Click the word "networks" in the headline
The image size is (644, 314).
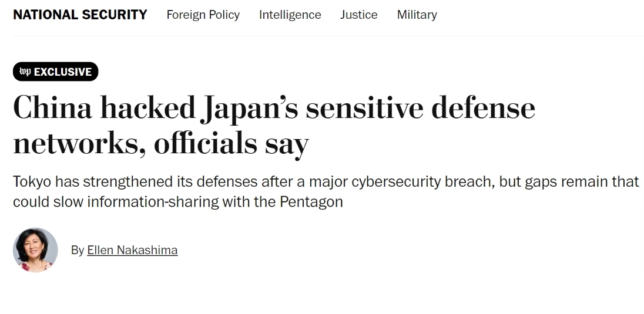[75, 144]
